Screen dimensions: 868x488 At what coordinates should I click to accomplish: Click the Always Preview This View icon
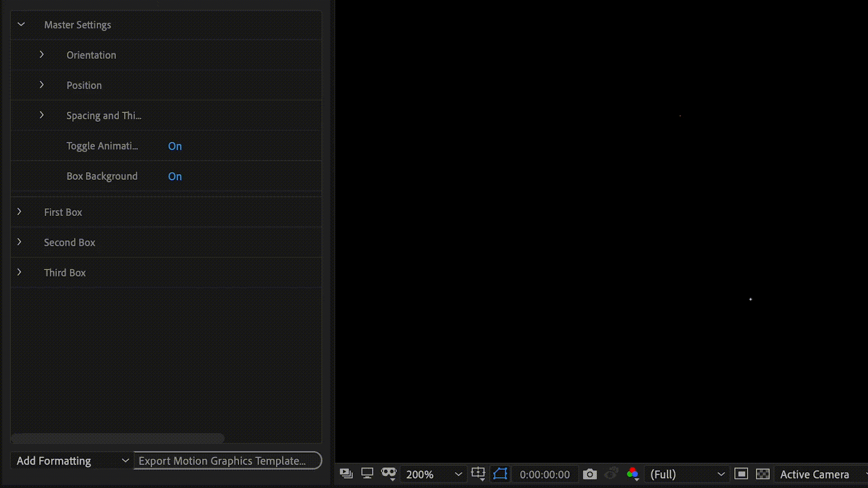(x=346, y=474)
